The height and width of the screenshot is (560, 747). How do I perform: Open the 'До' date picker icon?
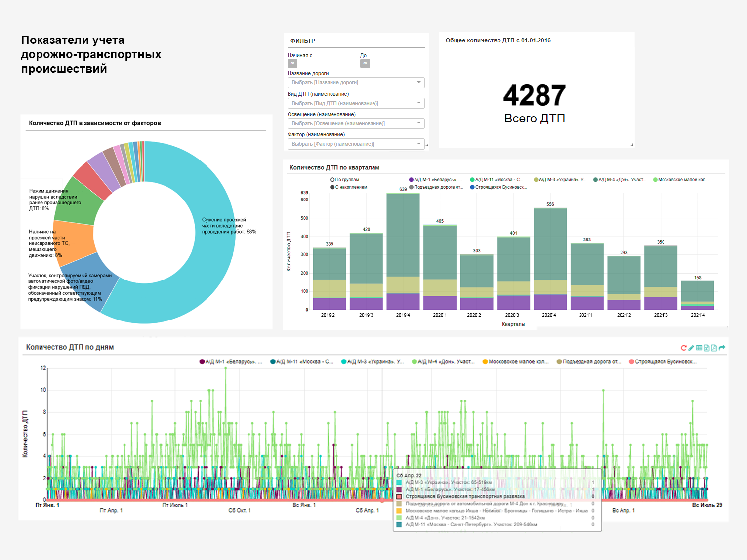(x=365, y=63)
